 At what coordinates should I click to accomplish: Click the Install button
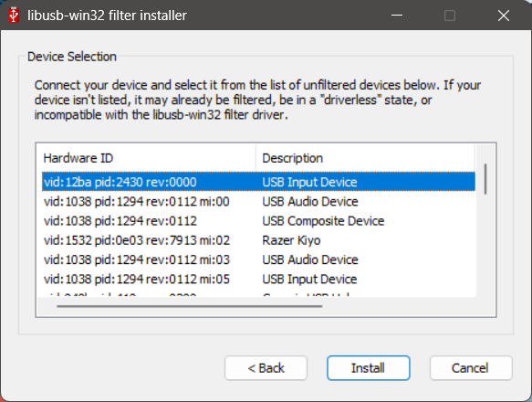(x=368, y=367)
